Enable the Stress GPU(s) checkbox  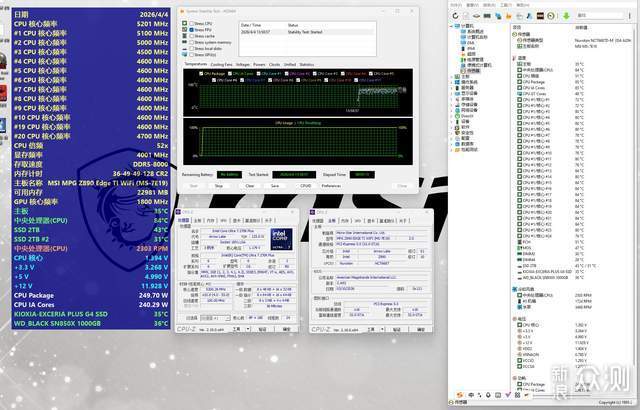point(192,54)
